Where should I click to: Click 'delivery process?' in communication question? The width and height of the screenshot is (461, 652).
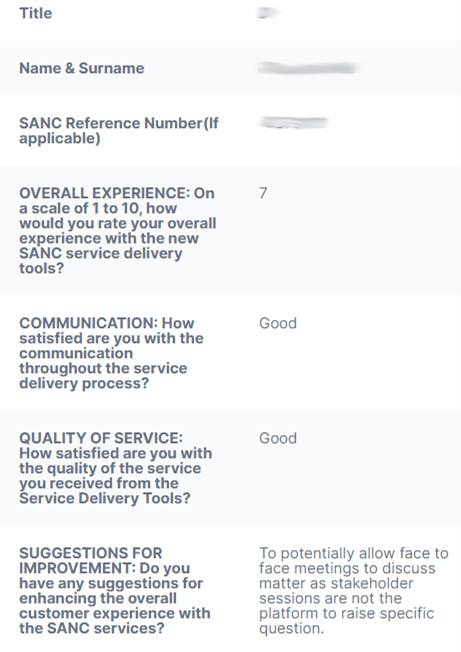[x=84, y=383]
